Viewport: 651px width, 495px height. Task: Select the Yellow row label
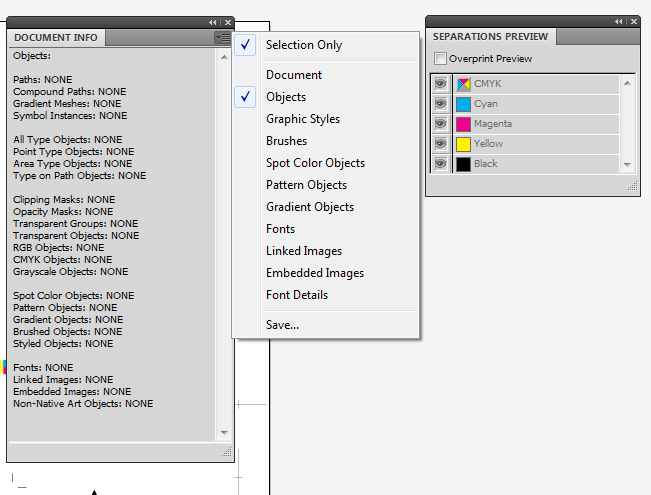coord(488,144)
